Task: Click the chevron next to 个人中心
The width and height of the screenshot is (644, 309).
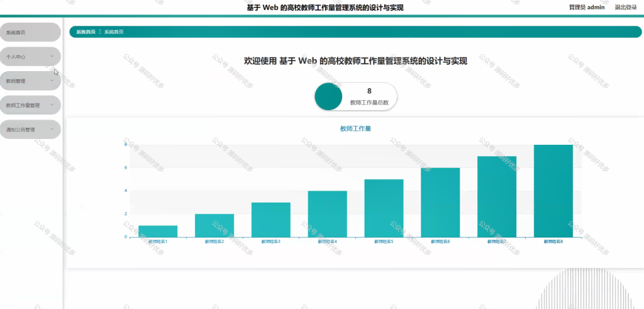Action: pyautogui.click(x=52, y=56)
